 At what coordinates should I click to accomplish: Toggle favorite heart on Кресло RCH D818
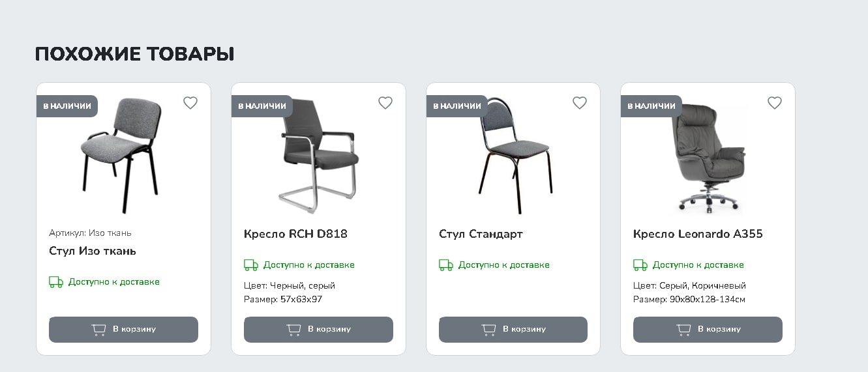tap(385, 103)
